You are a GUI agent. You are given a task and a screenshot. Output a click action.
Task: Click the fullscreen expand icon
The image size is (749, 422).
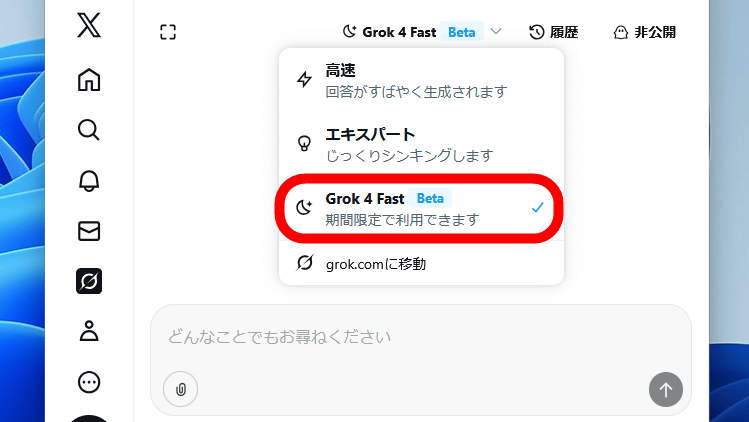tap(168, 32)
